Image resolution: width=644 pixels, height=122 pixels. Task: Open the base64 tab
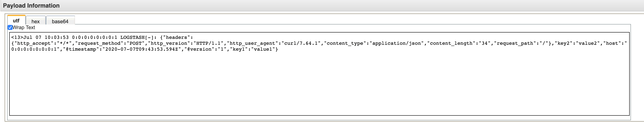[x=60, y=21]
